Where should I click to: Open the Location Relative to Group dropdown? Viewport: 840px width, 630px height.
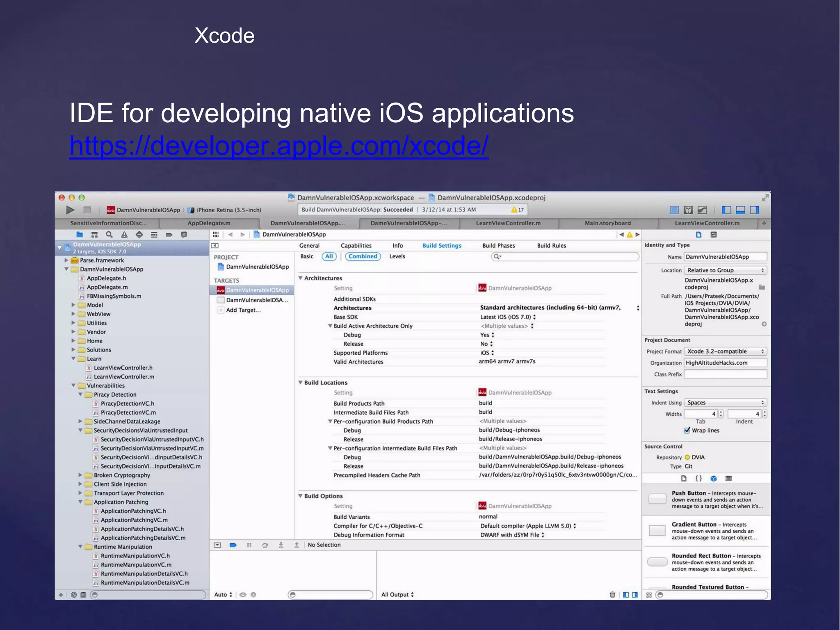tap(725, 270)
